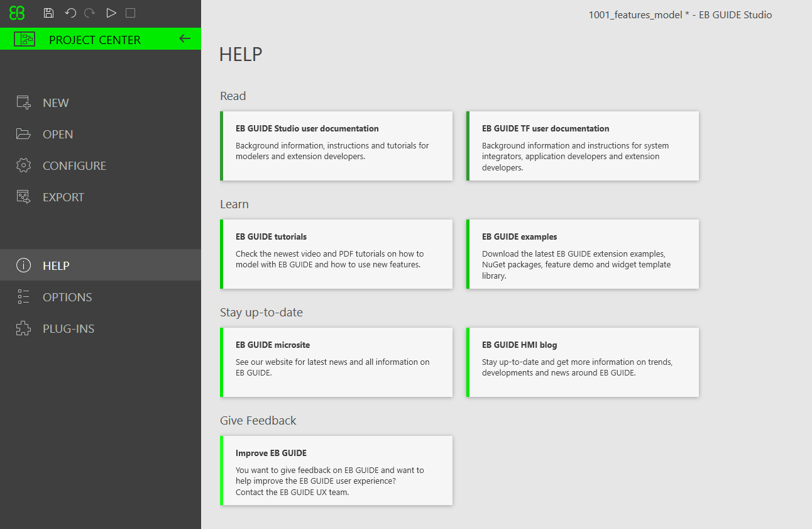The width and height of the screenshot is (812, 529).
Task: Click the 'Give Feedback' section heading
Action: coord(258,421)
